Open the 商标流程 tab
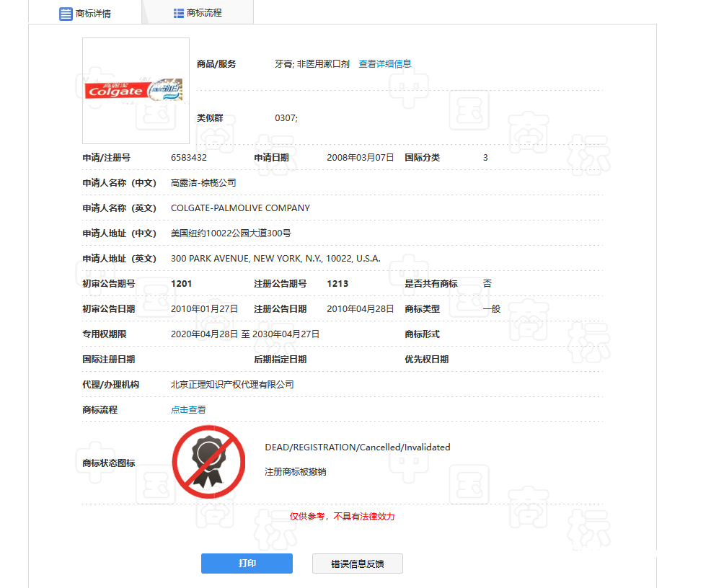The height and width of the screenshot is (588, 711). coord(198,13)
